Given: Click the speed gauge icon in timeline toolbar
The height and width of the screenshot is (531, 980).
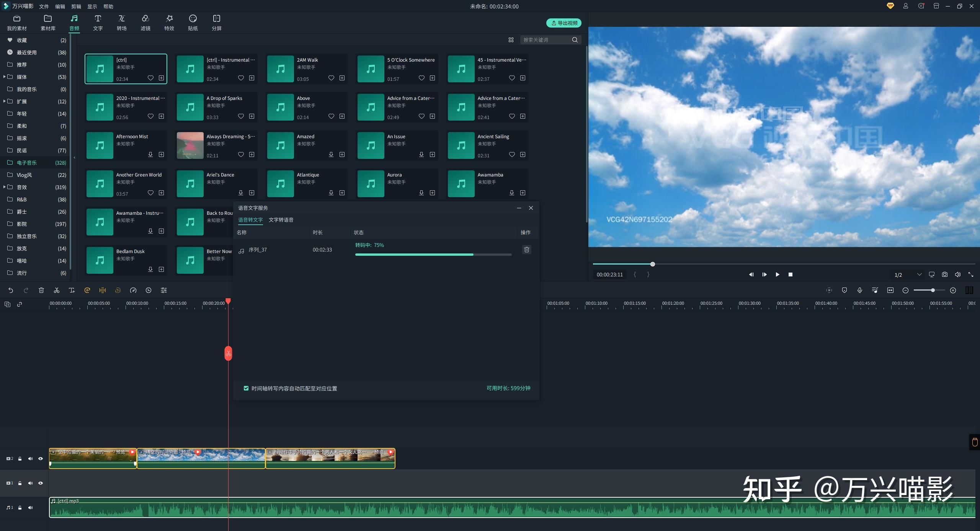Looking at the screenshot, I should (x=133, y=290).
